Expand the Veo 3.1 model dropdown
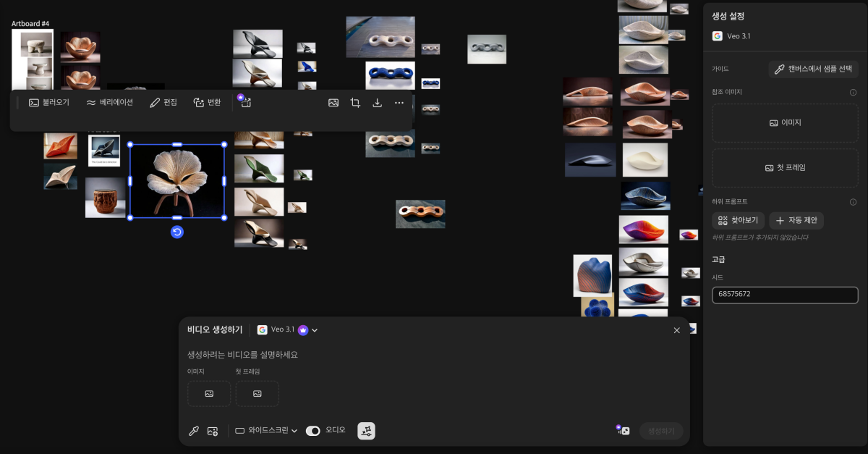Screen dimensions: 868x454 (x=288, y=329)
